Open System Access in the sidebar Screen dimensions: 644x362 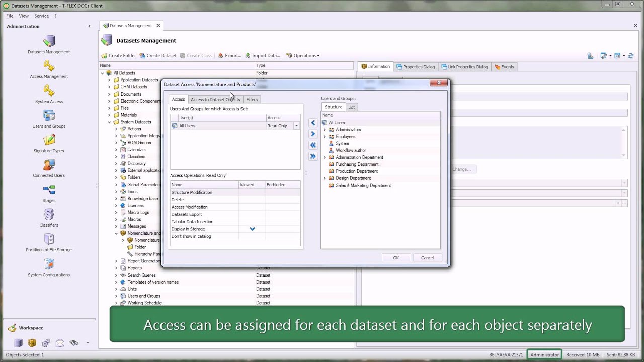point(49,95)
